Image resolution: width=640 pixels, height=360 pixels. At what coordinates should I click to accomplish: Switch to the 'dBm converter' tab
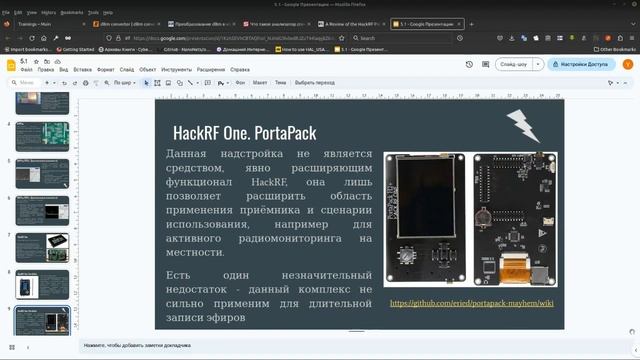127,24
